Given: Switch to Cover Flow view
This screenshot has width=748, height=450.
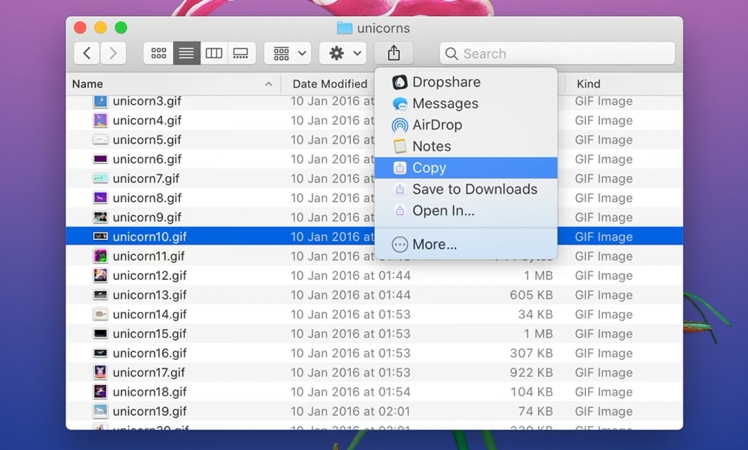Looking at the screenshot, I should click(241, 53).
